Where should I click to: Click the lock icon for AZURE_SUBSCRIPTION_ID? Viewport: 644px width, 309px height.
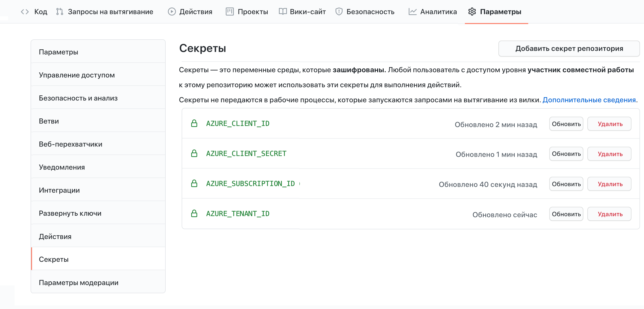(x=194, y=184)
